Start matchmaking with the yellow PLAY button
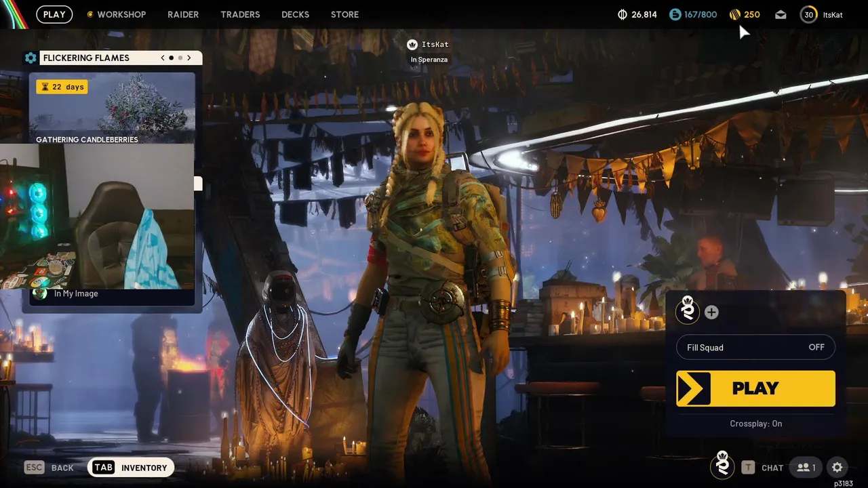 [755, 388]
